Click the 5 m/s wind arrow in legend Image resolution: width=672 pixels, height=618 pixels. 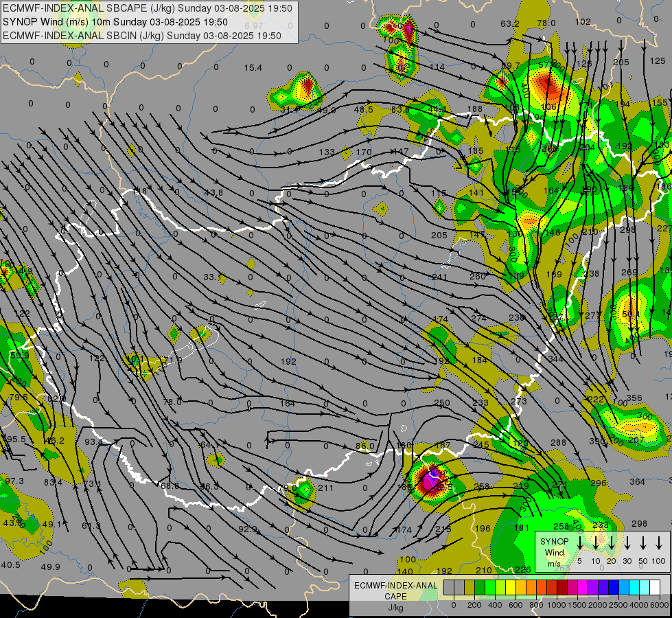coord(579,542)
